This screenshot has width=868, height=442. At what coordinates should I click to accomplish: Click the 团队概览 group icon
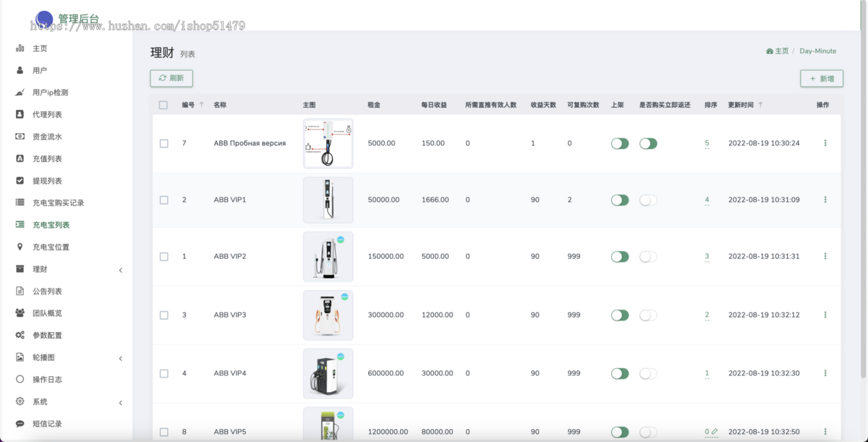20,313
